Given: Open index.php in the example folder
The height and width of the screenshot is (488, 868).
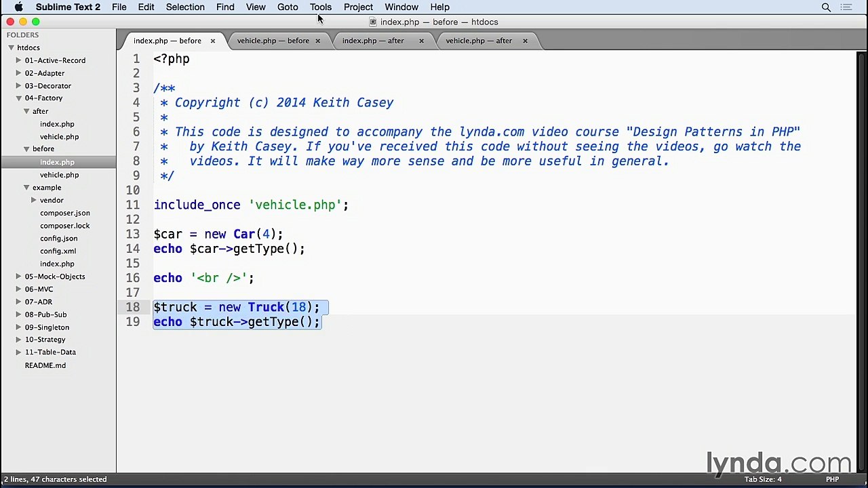Looking at the screenshot, I should [57, 264].
